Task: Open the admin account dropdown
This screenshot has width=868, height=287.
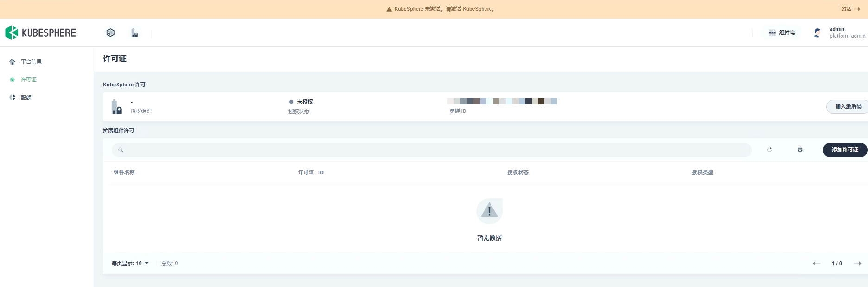Action: [x=847, y=33]
